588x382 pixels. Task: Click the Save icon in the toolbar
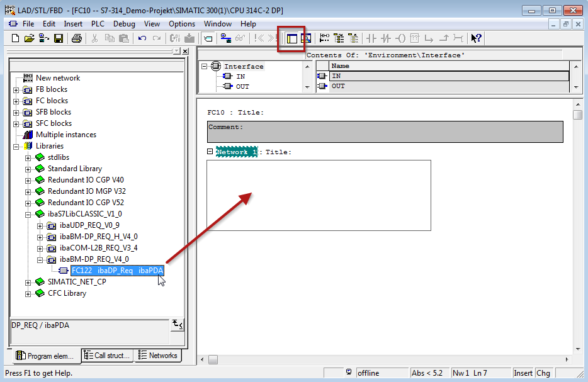point(59,38)
